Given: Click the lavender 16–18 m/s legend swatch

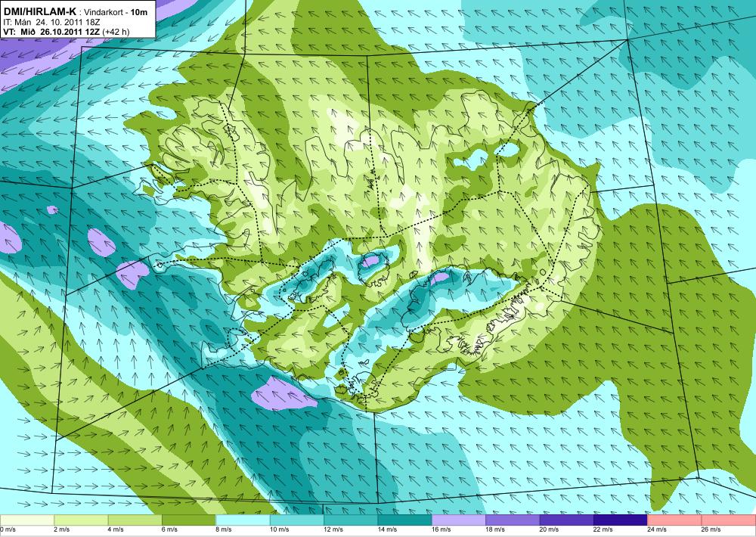Looking at the screenshot, I should point(459,520).
